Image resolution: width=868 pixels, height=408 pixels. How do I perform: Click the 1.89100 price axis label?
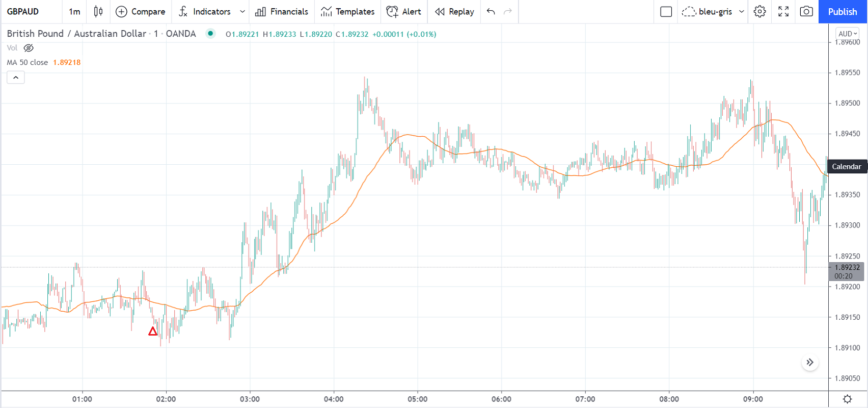[x=847, y=348]
